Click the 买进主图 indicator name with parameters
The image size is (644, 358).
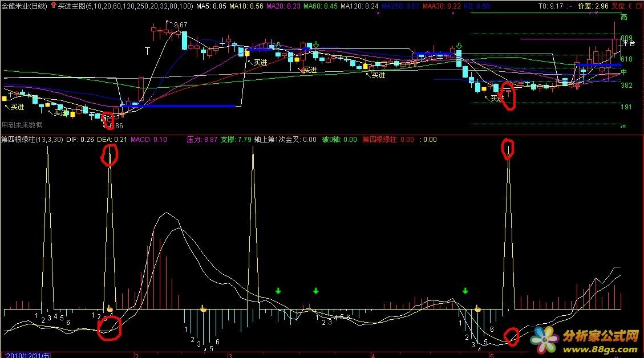(x=125, y=6)
